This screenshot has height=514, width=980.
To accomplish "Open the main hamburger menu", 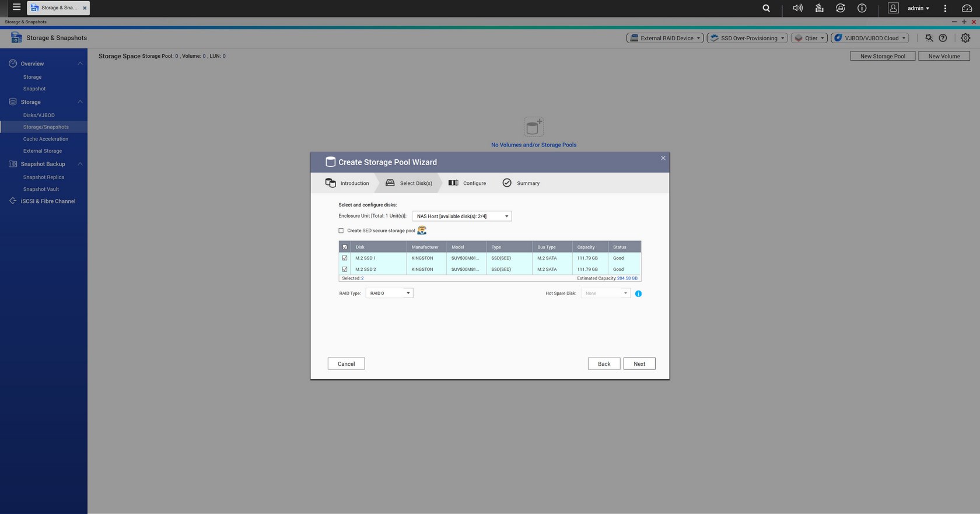I will pyautogui.click(x=16, y=8).
